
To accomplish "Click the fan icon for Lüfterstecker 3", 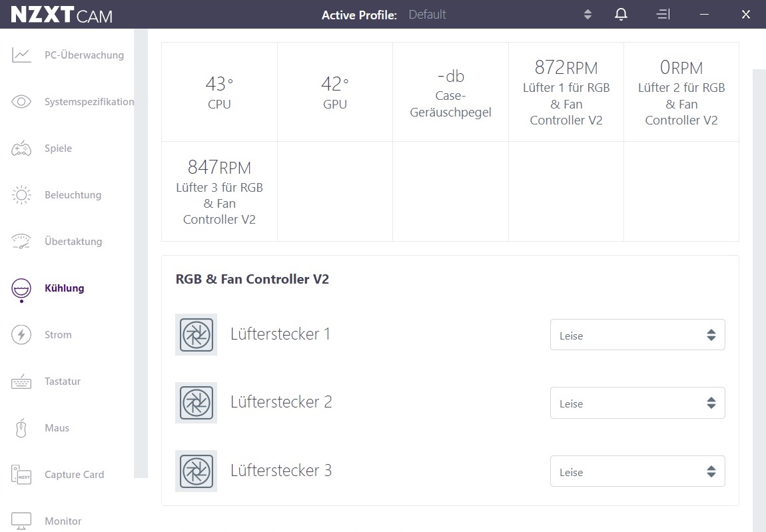I will coord(196,471).
